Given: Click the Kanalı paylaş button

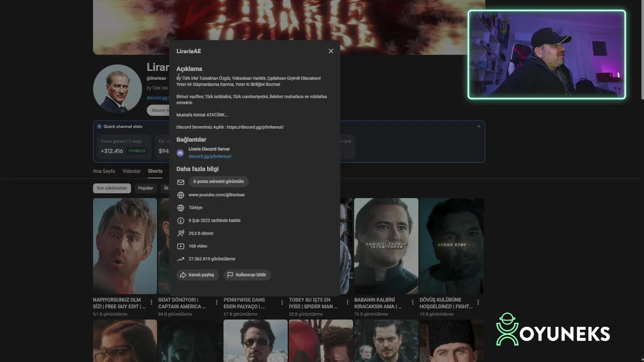Looking at the screenshot, I should pos(197,275).
